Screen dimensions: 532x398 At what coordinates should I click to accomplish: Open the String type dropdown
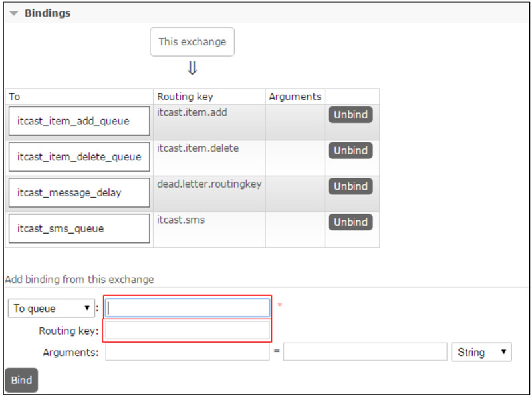[x=481, y=352]
